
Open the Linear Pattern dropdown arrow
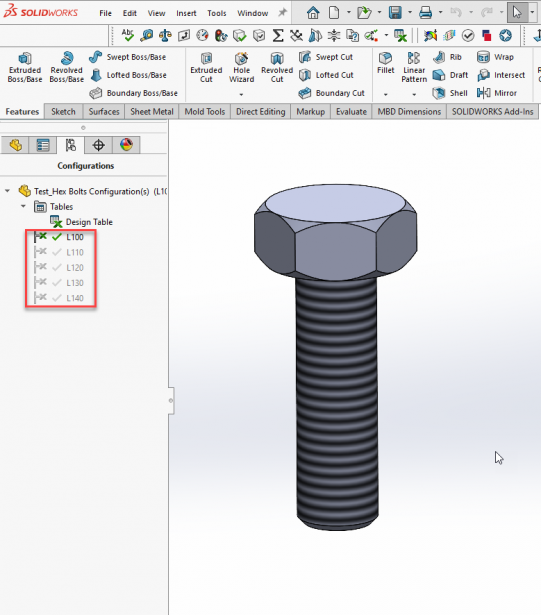coord(414,95)
